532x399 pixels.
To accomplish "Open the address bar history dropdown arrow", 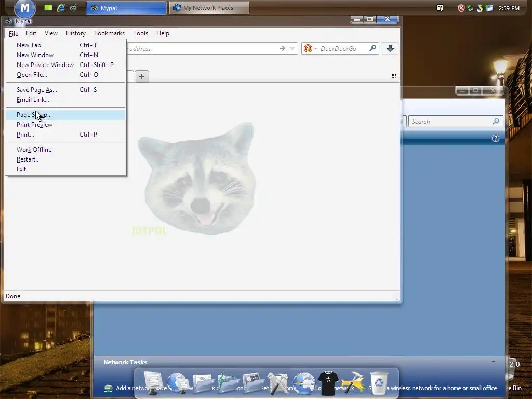I will tap(292, 48).
